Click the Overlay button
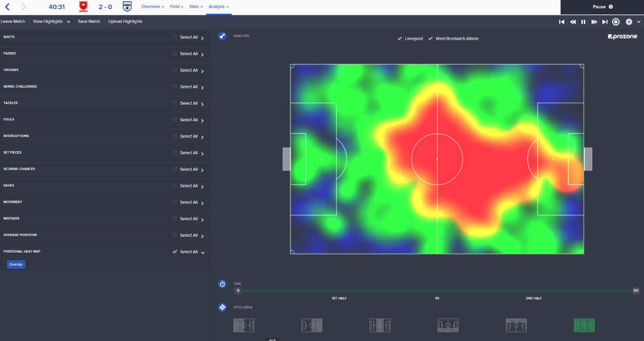This screenshot has width=644, height=341. click(x=16, y=264)
